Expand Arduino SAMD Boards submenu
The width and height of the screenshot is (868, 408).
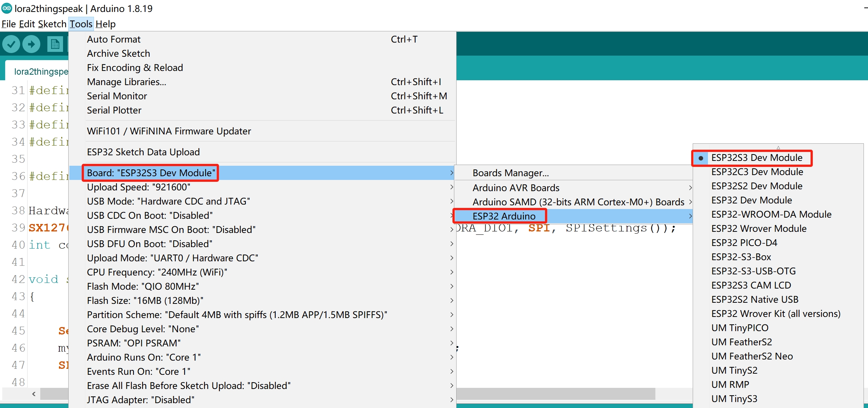pyautogui.click(x=574, y=202)
